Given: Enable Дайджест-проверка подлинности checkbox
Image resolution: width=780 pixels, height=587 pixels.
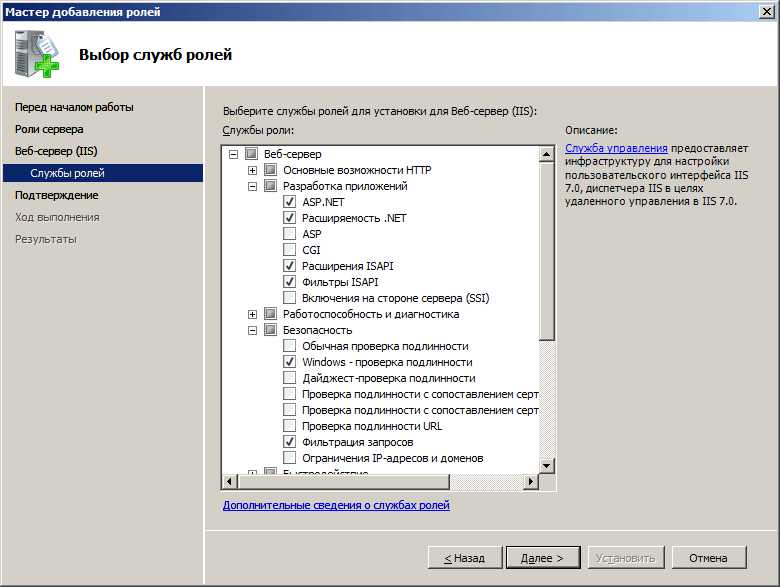Looking at the screenshot, I should (x=290, y=378).
